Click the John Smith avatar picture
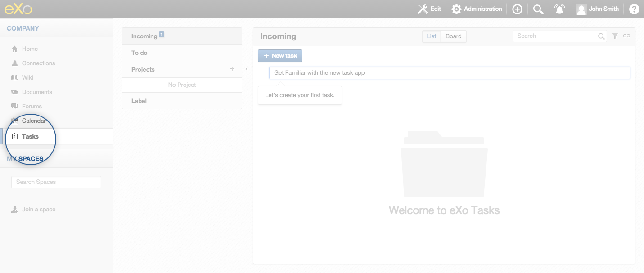The image size is (644, 273). [581, 9]
